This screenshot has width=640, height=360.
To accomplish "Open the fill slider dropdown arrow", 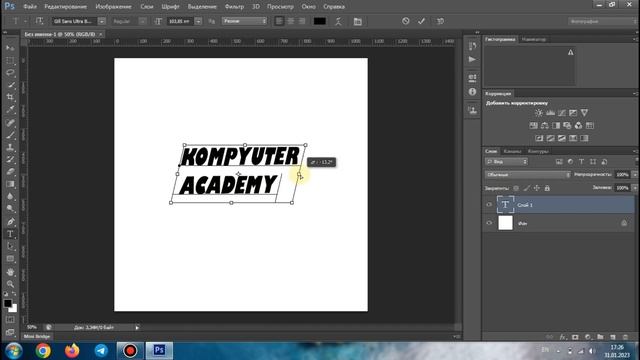I will 635,188.
